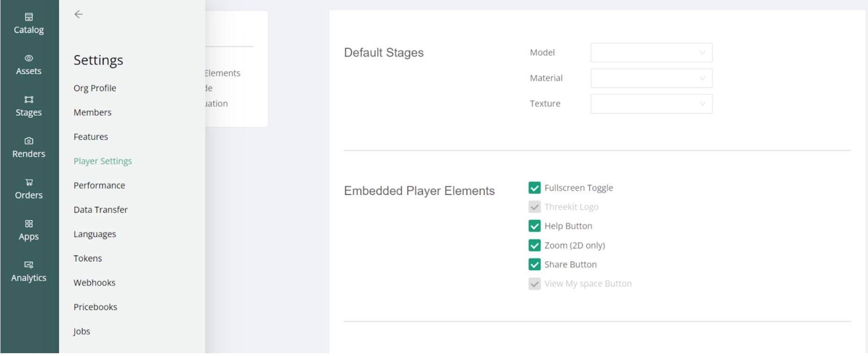Open the Material stage dropdown
This screenshot has height=356, width=868.
pyautogui.click(x=651, y=78)
